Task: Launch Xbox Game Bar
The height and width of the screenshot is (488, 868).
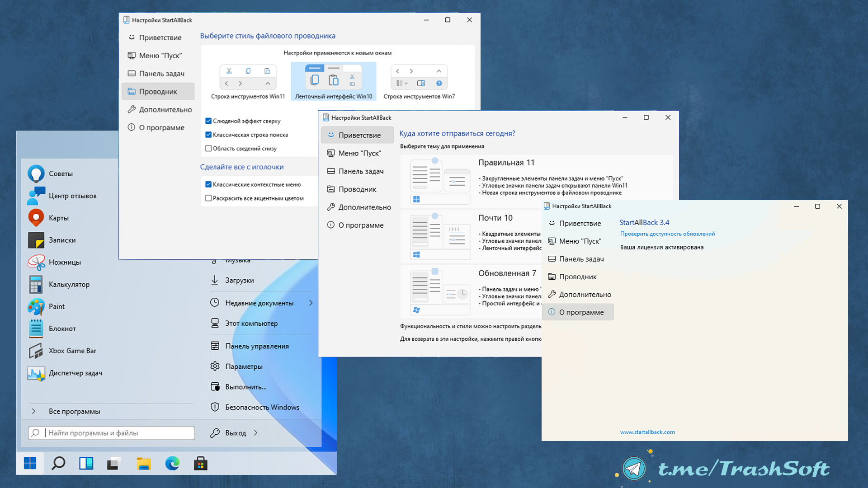Action: tap(61, 351)
